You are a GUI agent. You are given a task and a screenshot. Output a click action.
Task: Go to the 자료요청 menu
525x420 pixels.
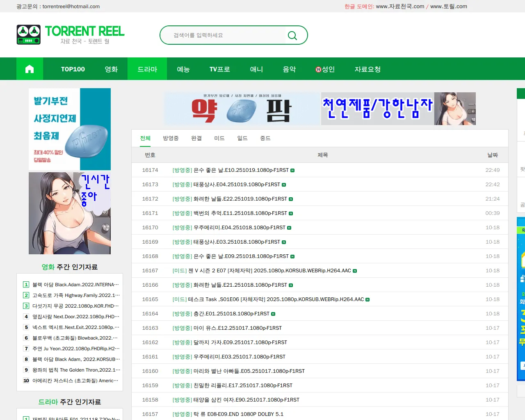[x=367, y=69]
